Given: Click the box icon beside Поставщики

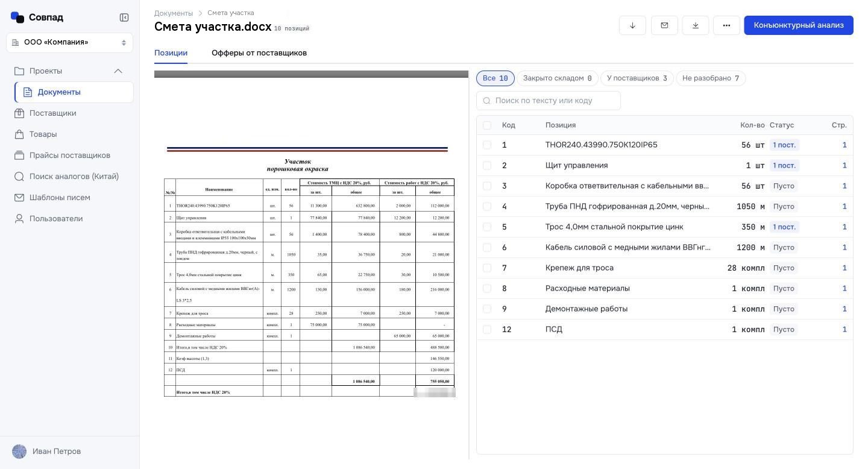Looking at the screenshot, I should click(19, 113).
